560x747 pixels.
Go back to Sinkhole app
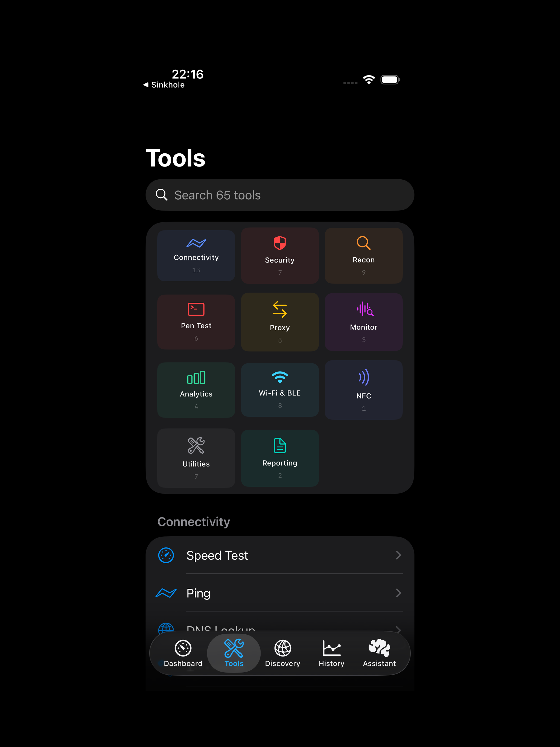[164, 85]
